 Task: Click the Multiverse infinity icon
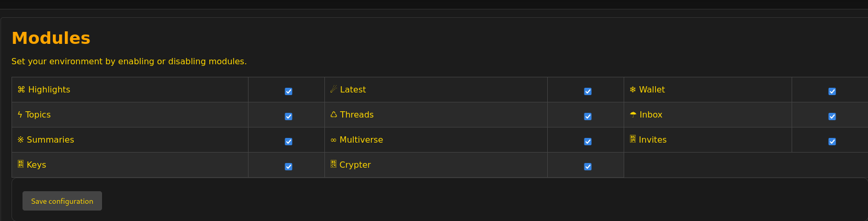333,140
